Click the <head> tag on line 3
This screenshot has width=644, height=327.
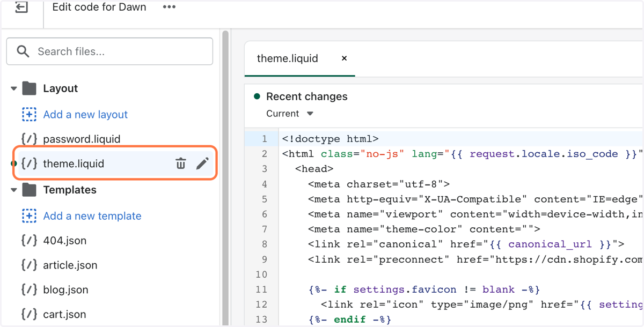coord(314,169)
